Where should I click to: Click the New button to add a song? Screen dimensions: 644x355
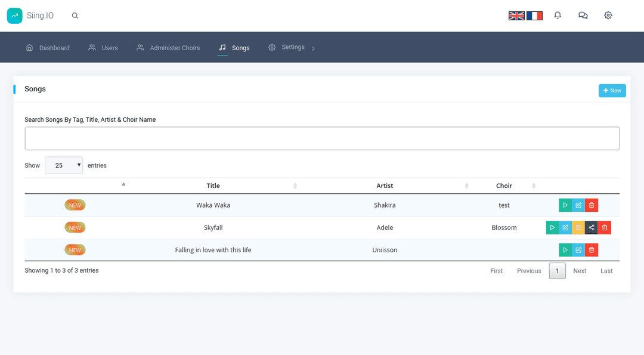point(612,91)
